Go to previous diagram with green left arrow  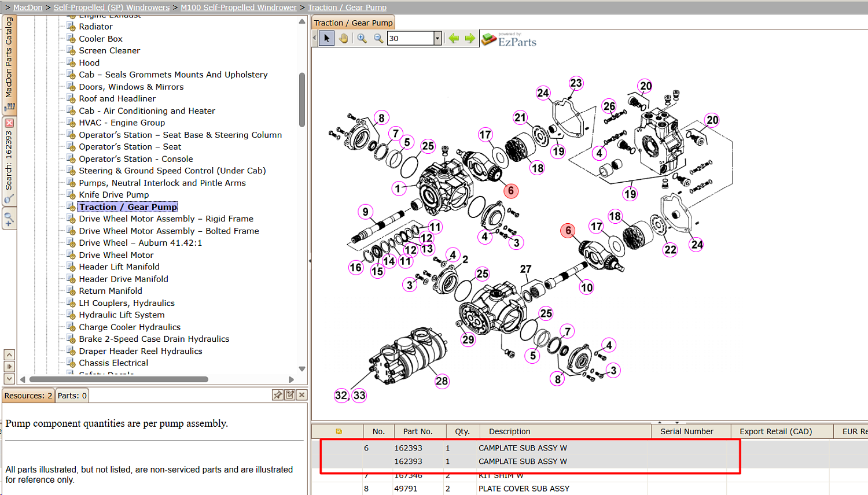pos(454,38)
